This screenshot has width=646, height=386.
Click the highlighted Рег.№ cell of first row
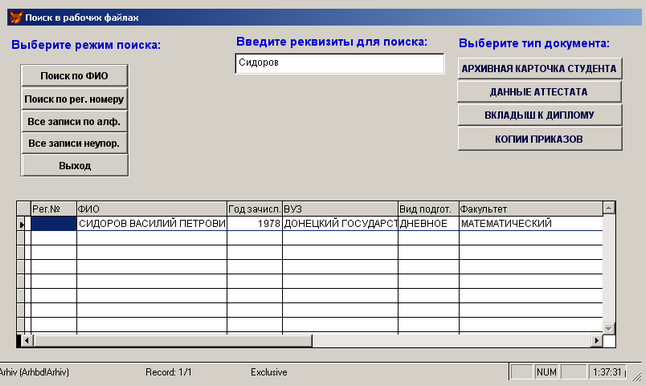click(x=54, y=223)
